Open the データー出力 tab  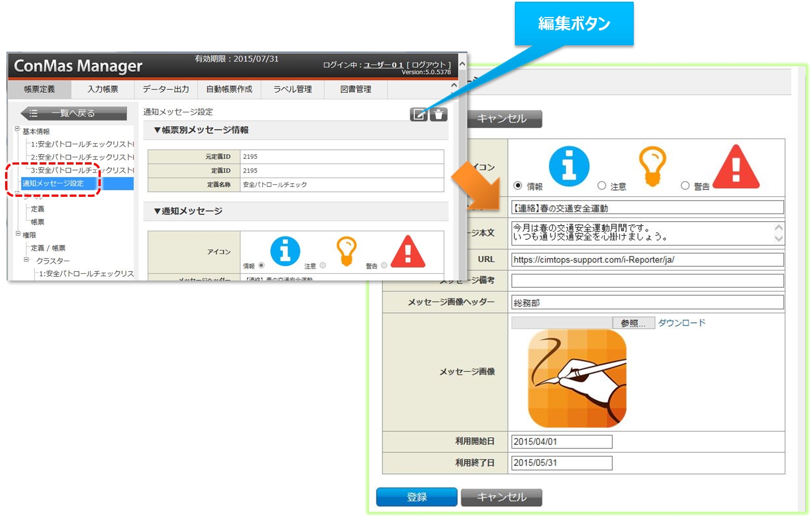[x=166, y=89]
